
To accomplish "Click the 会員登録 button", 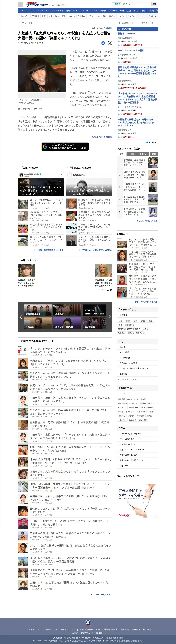I will coord(117,4).
